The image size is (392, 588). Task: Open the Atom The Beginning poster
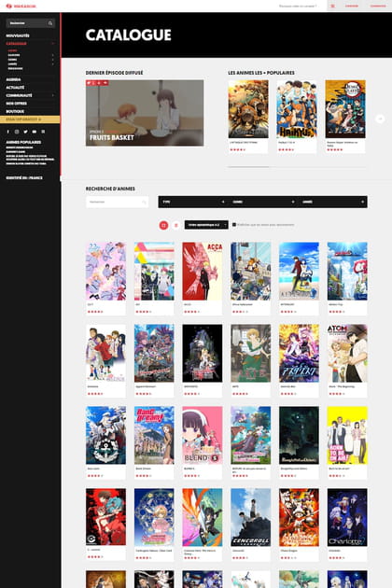(x=347, y=353)
